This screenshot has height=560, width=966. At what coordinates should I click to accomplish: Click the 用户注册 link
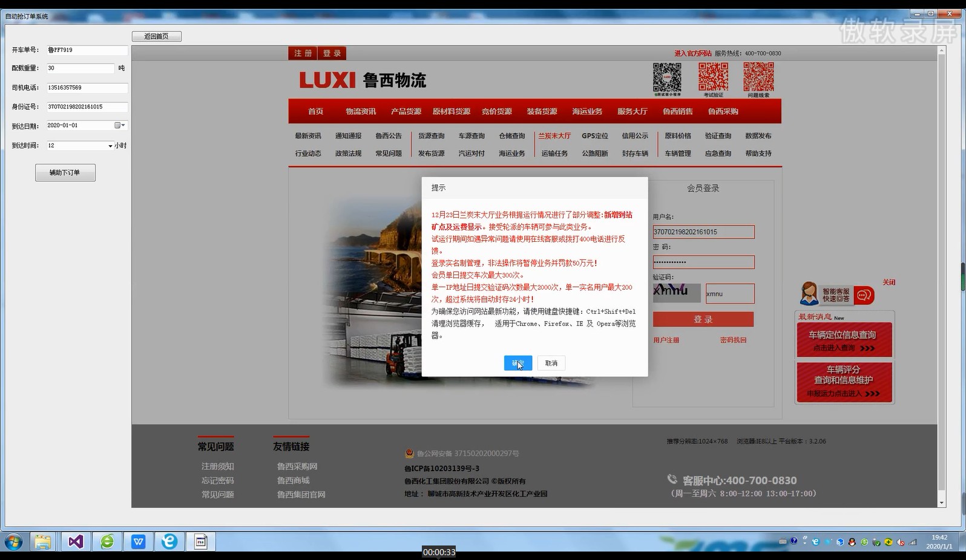point(666,340)
